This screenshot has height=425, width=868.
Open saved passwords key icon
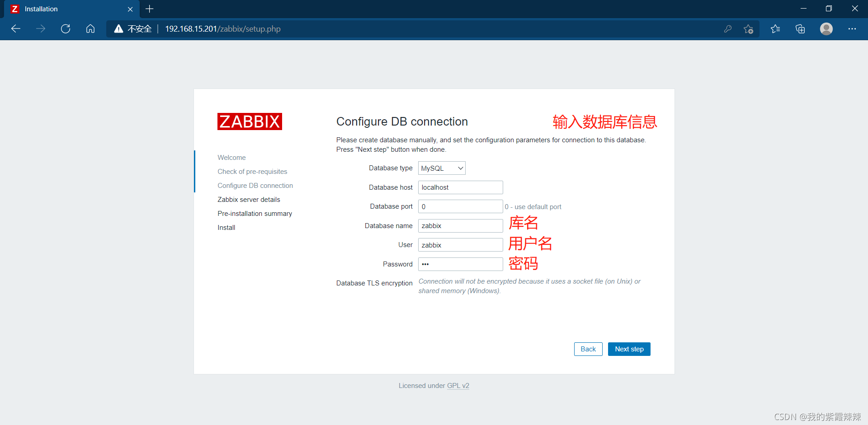coord(728,29)
